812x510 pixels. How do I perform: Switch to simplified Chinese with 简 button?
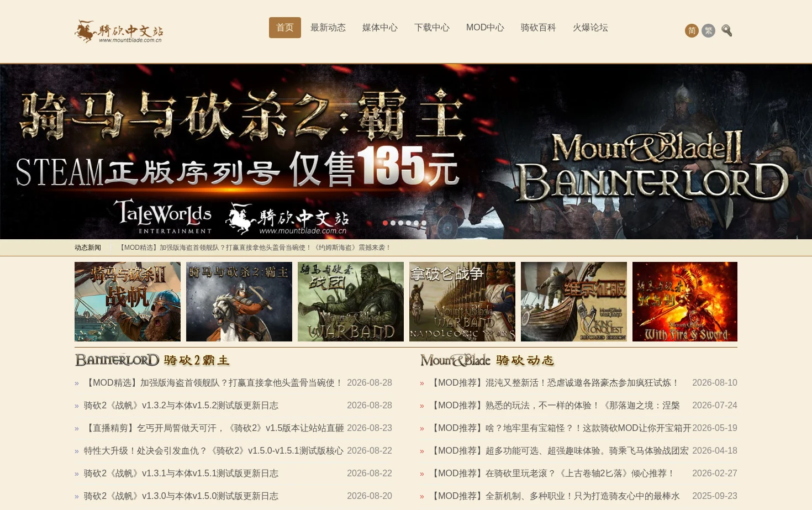click(x=692, y=30)
